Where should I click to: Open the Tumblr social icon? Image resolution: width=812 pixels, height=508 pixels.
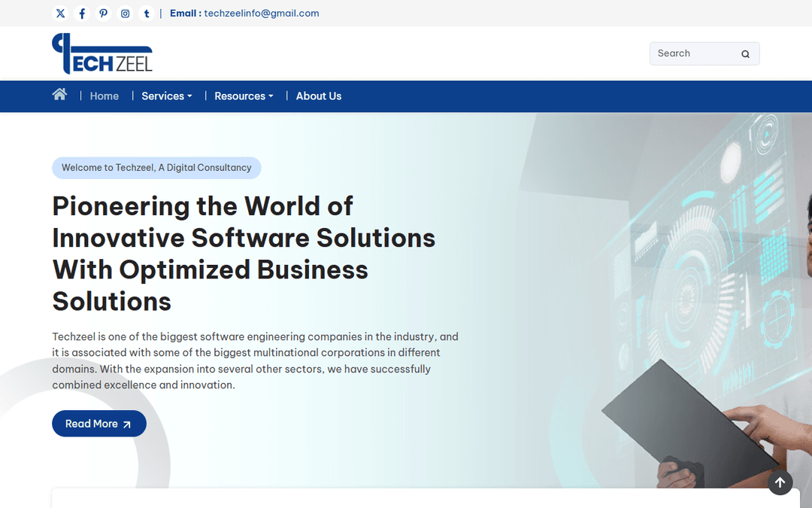point(147,14)
